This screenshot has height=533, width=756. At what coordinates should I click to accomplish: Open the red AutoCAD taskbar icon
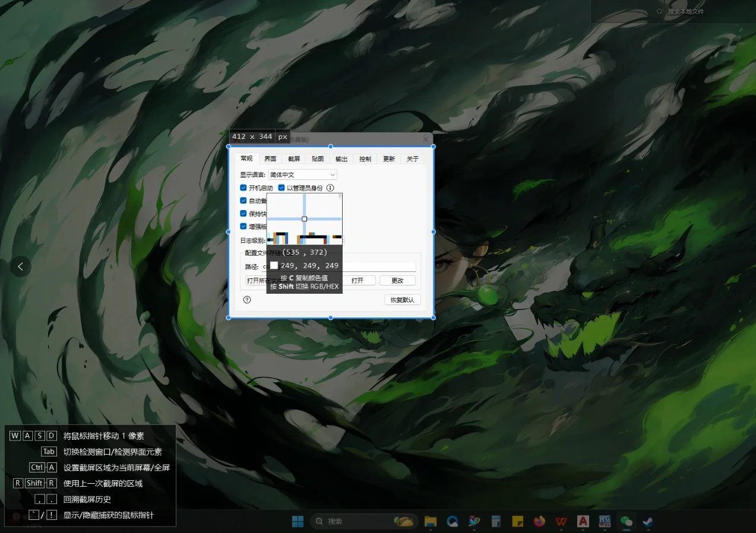pos(583,521)
